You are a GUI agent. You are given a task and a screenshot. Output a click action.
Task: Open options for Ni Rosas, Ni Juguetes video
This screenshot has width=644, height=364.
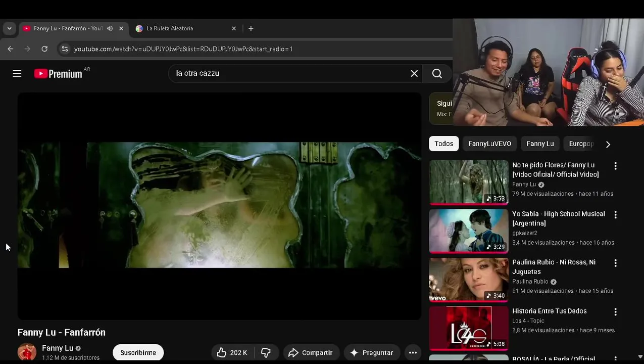615,263
